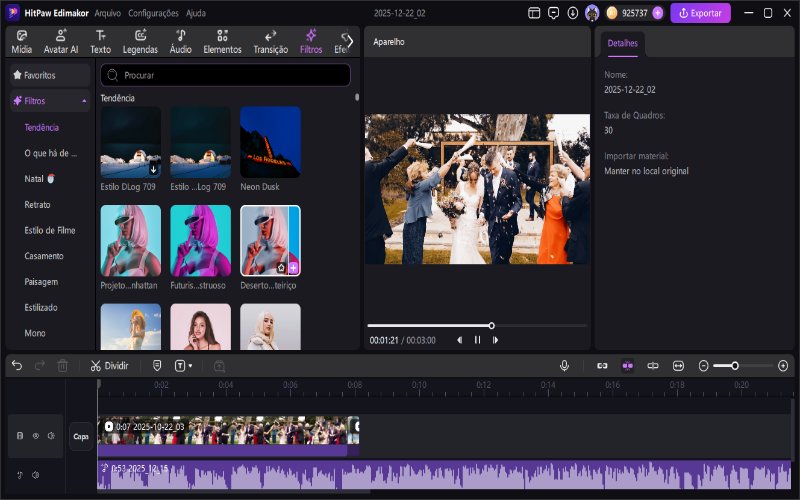The width and height of the screenshot is (800, 500).
Task: Select the Natal filter category
Action: click(39, 179)
